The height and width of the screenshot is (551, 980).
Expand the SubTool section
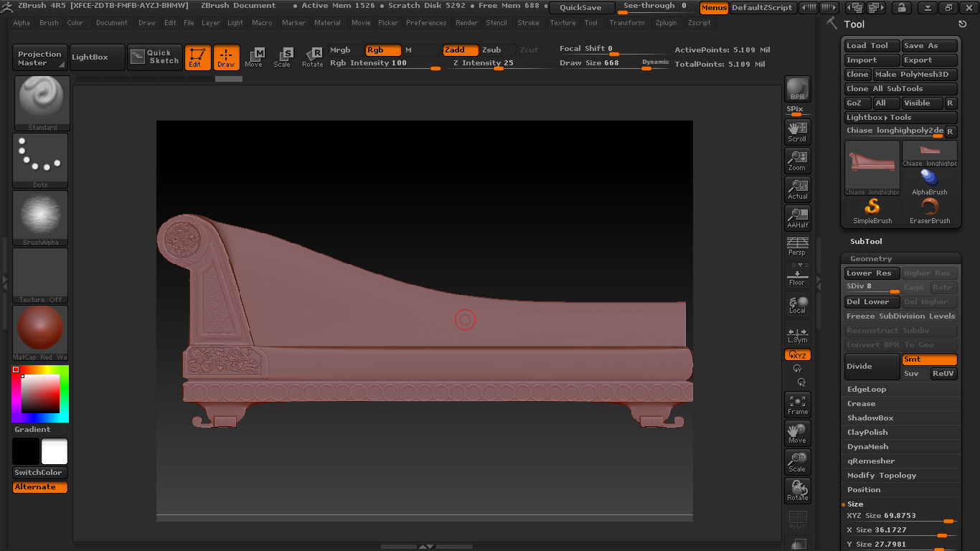(x=867, y=242)
